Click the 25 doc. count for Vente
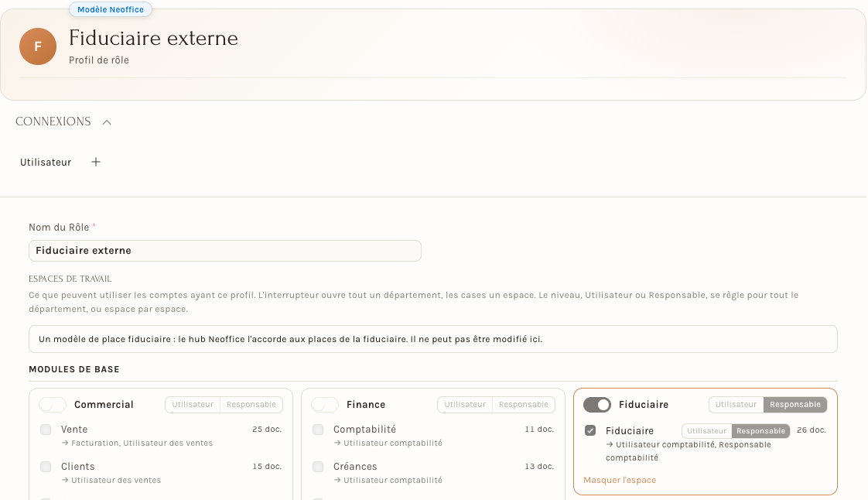The height and width of the screenshot is (500, 868). (x=267, y=429)
